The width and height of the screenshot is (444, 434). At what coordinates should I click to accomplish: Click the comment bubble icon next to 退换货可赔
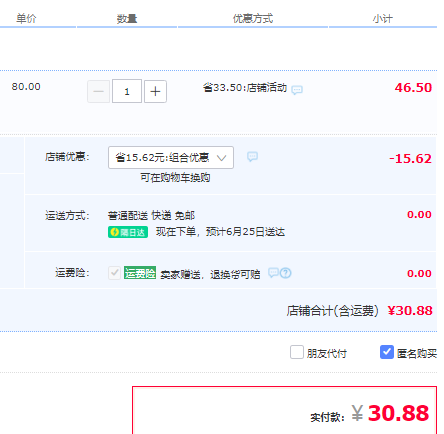click(273, 273)
